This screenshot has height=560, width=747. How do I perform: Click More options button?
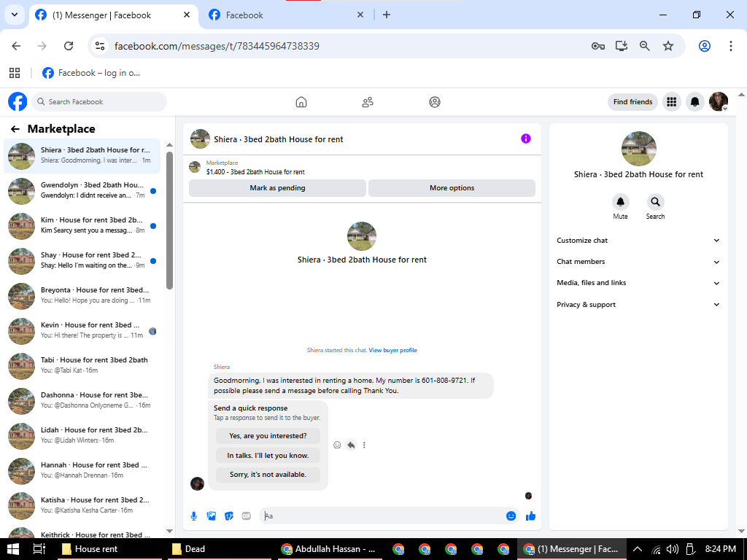point(452,188)
